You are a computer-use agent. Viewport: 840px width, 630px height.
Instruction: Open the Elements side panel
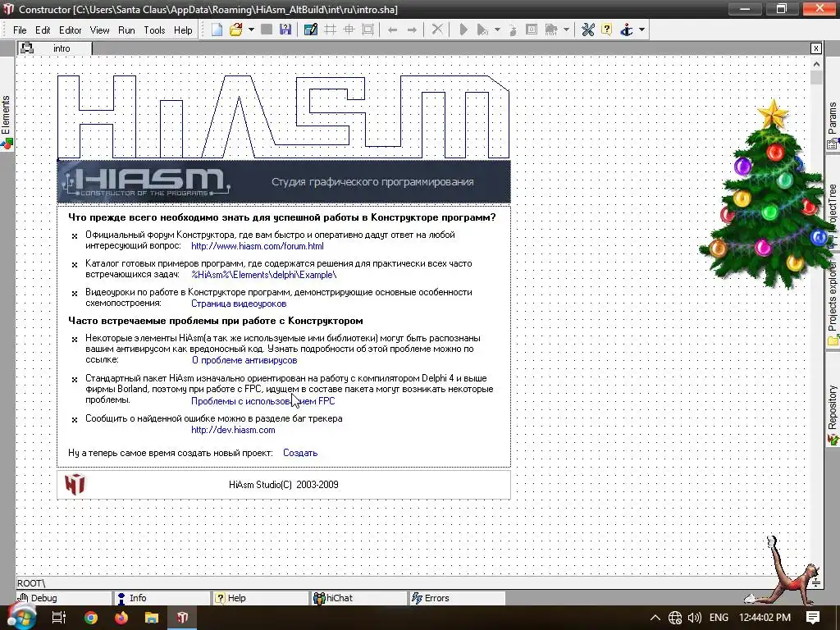coord(7,122)
